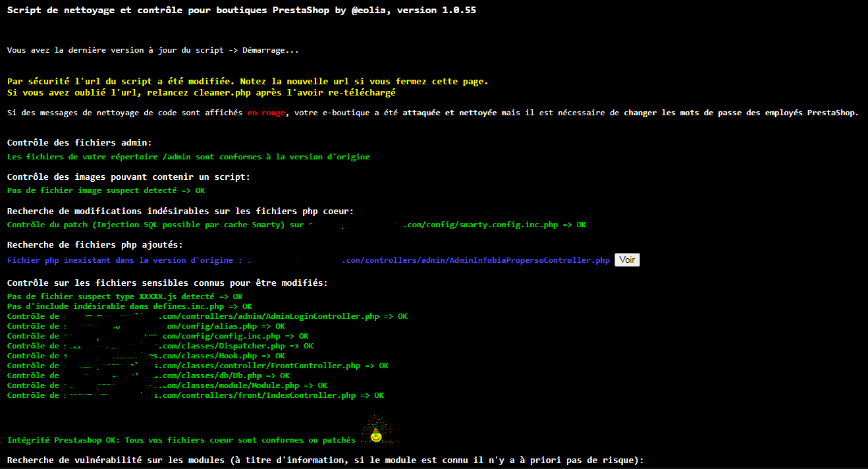This screenshot has height=469, width=868.
Task: Click the Voir button
Action: pos(627,260)
